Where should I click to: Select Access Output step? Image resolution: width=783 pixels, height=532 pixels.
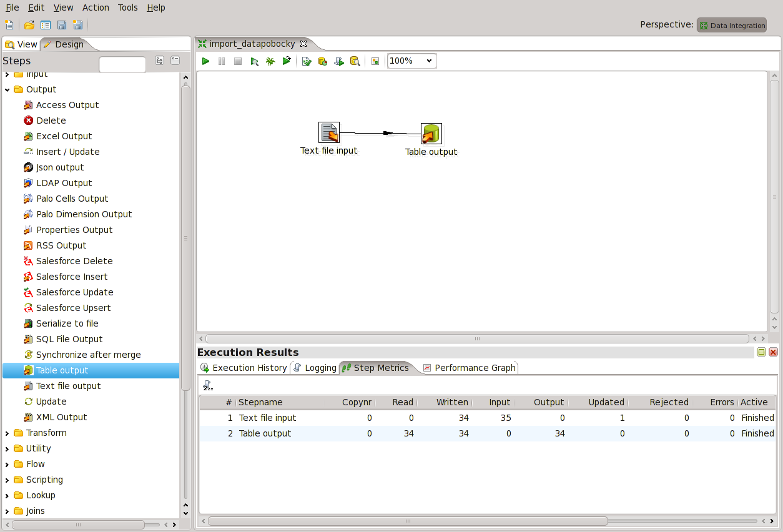click(x=61, y=105)
